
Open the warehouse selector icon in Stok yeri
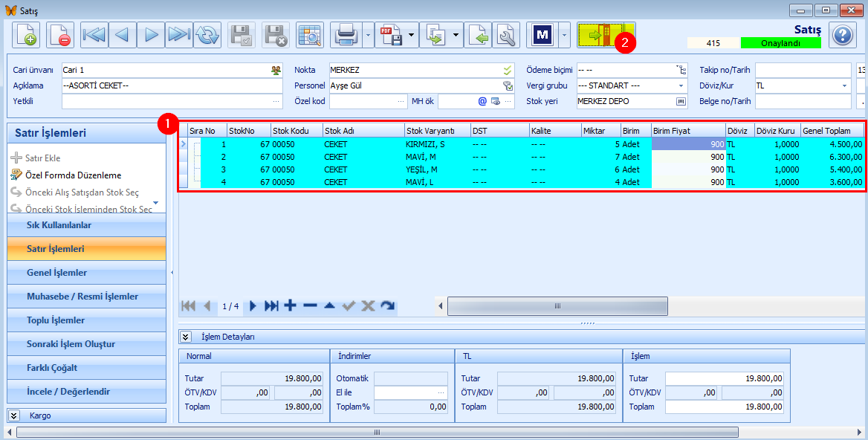coord(681,101)
